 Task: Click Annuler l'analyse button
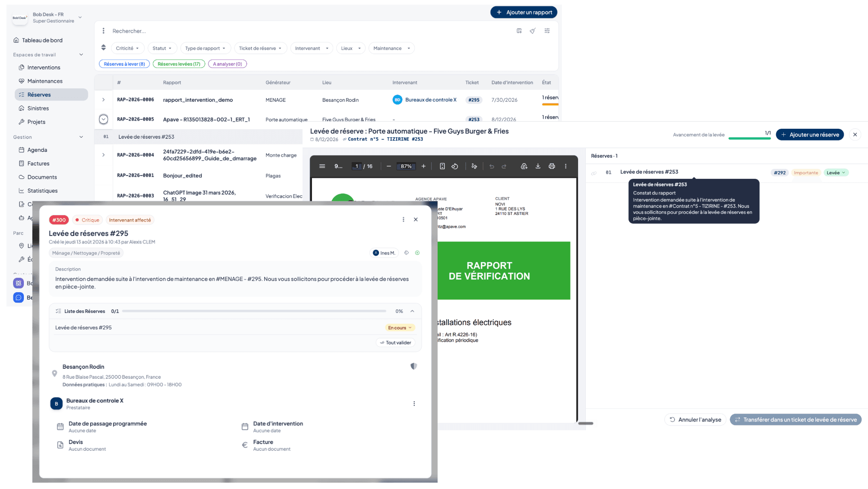point(696,420)
